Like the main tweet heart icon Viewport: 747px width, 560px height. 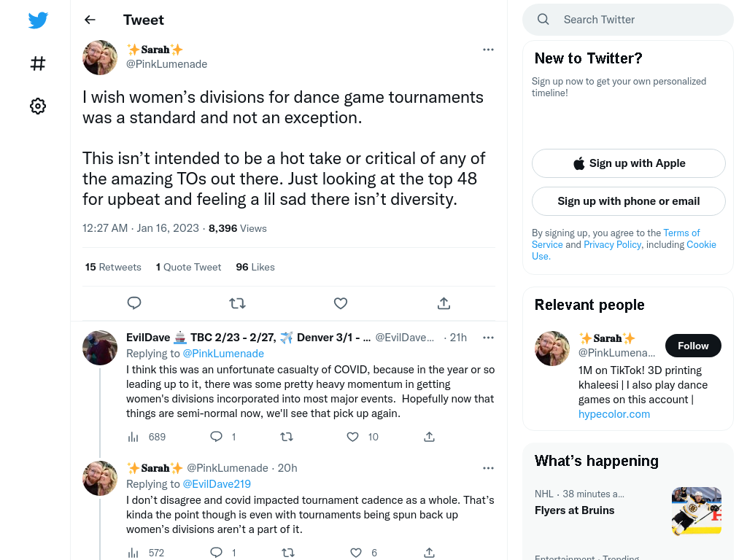coord(340,303)
